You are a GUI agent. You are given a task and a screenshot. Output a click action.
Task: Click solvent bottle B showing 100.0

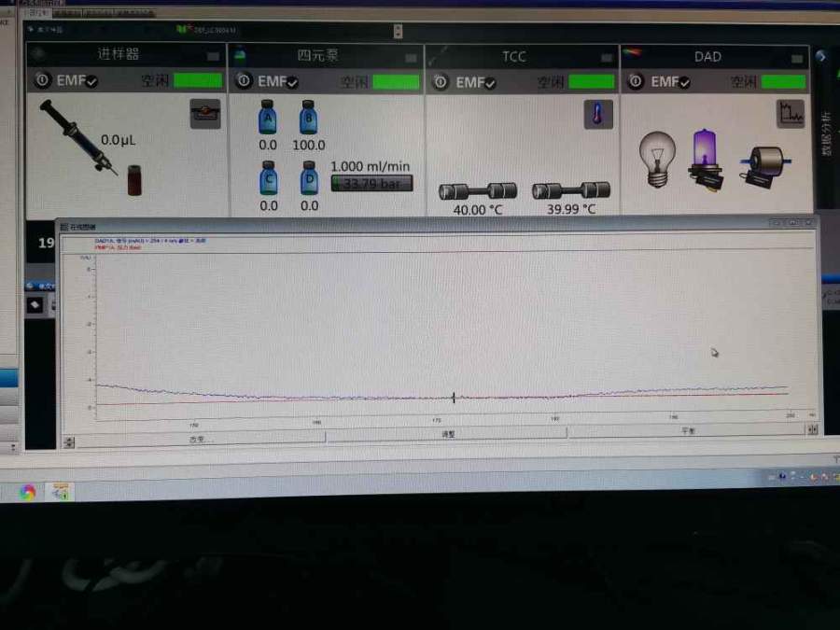click(x=308, y=117)
